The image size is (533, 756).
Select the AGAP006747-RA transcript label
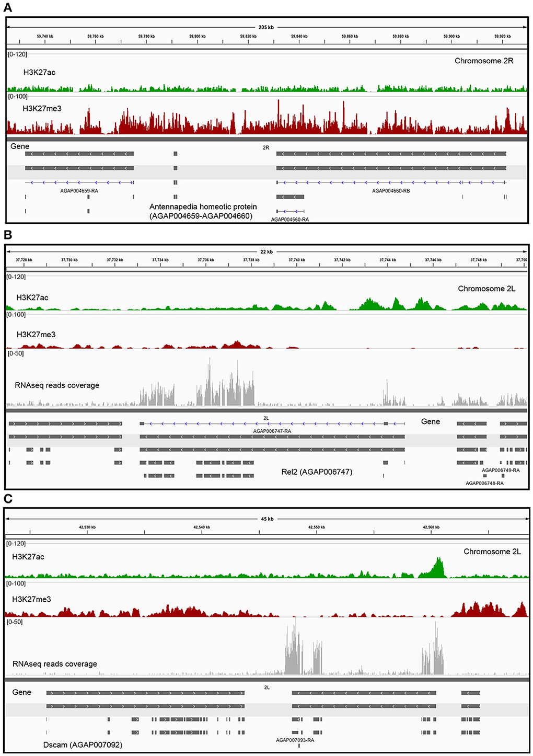[272, 431]
